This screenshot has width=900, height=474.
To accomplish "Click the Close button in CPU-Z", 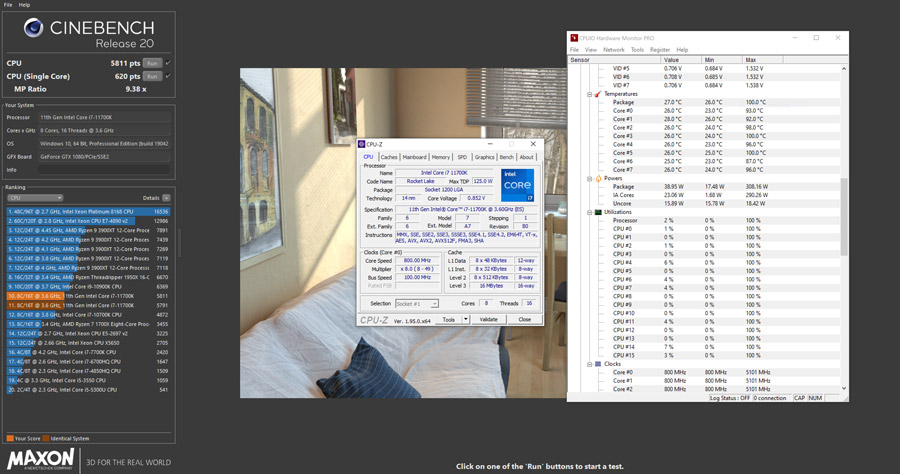I will tap(524, 319).
